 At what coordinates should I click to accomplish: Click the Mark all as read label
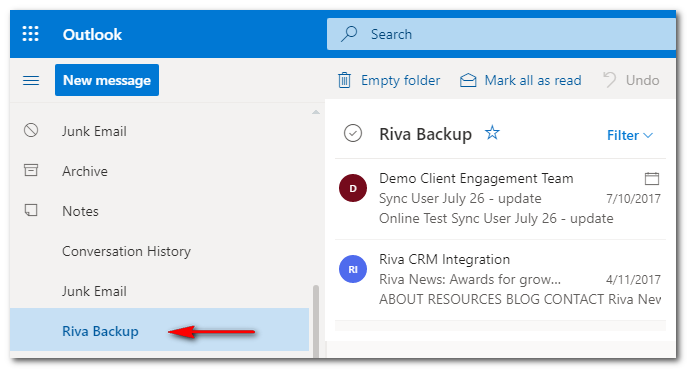[x=533, y=80]
